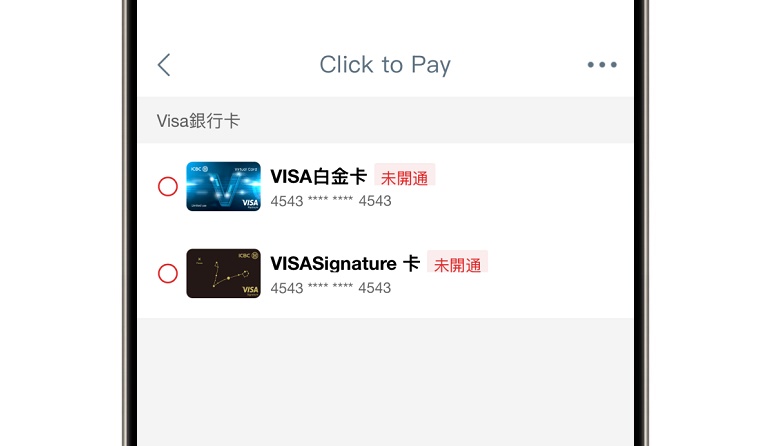Tap ICBC logo on the black card
Image resolution: width=771 pixels, height=446 pixels.
tap(248, 256)
